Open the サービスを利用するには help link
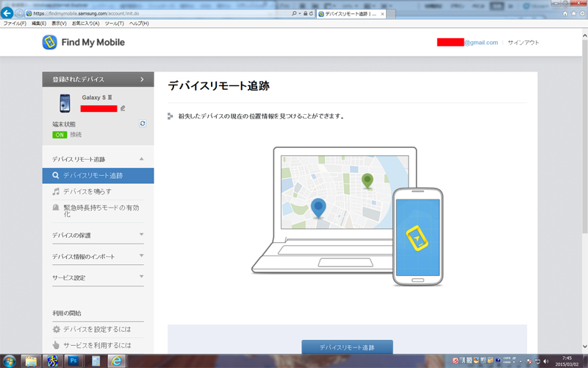Image resolution: width=588 pixels, height=368 pixels. (97, 345)
